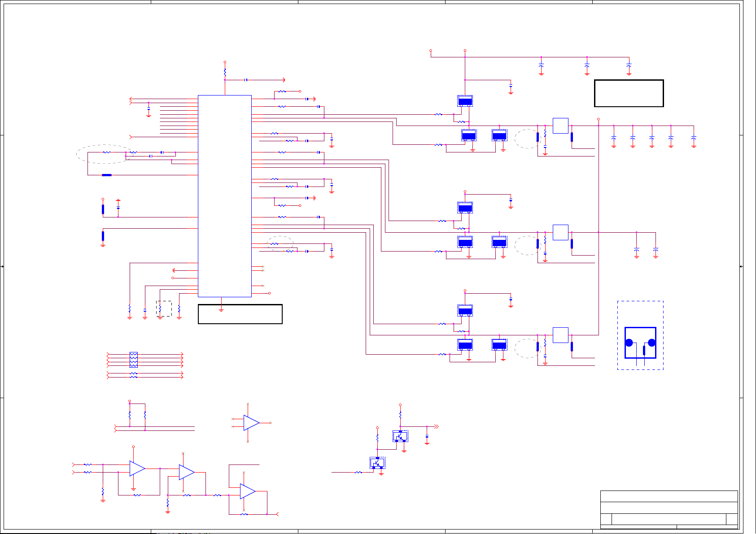Select the horizontal ferrite bead left of the main IC
The width and height of the screenshot is (756, 534).
click(107, 175)
